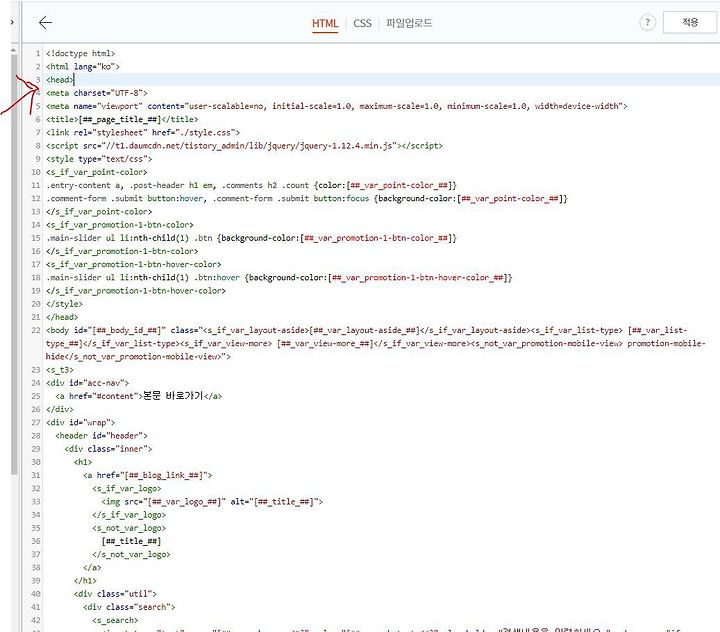Click the opening <s_if_var_logo> line
720x632 pixels.
[126, 489]
